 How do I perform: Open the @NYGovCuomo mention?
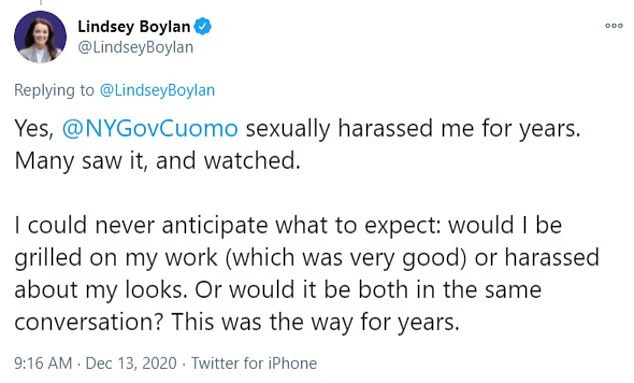[x=150, y=129]
